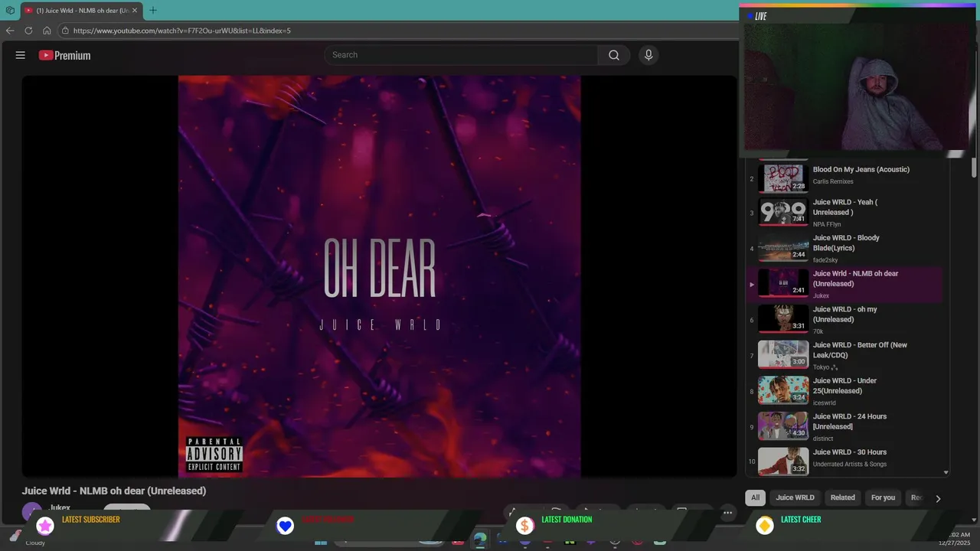
Task: Open 'Juice WRLD - Bloody Blade(Lyrics)' title
Action: (846, 243)
